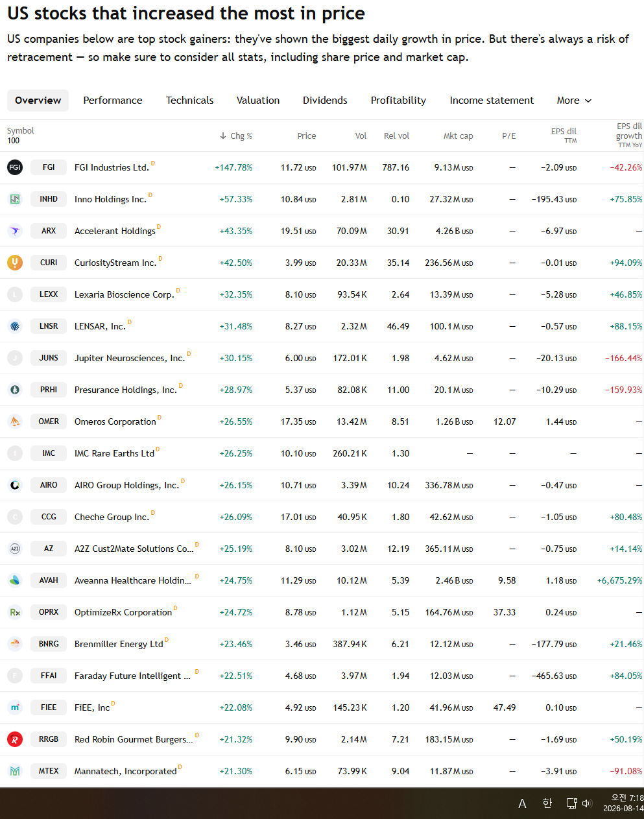Screen dimensions: 644x819
Task: Click OPRX P/E value 37.33
Action: pyautogui.click(x=505, y=612)
